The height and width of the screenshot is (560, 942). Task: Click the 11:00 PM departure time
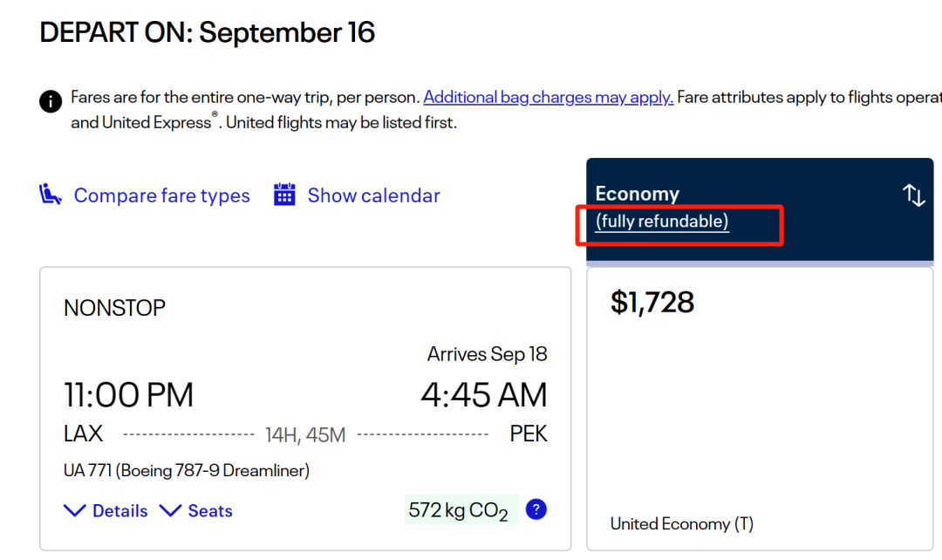[128, 395]
